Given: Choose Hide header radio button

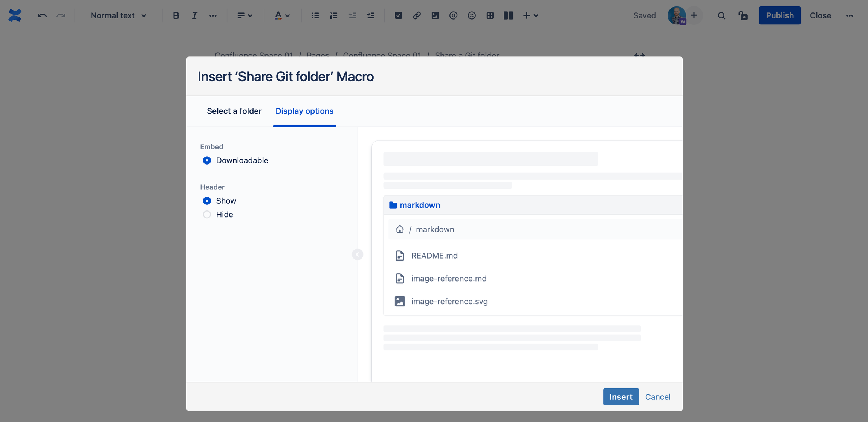Looking at the screenshot, I should (207, 215).
